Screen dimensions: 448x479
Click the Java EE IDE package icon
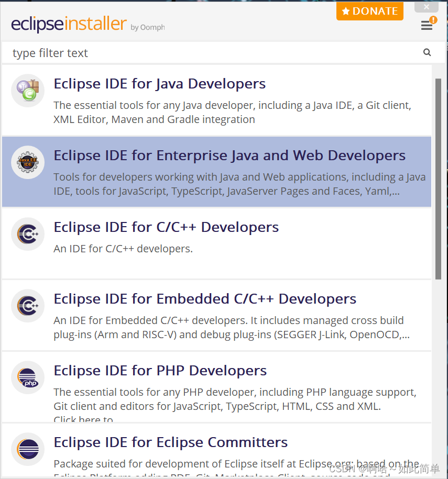coord(27,162)
